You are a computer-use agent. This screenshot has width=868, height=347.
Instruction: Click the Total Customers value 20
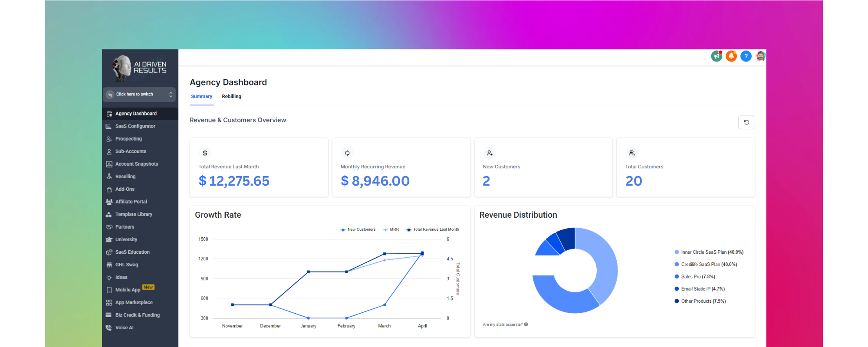coord(634,181)
